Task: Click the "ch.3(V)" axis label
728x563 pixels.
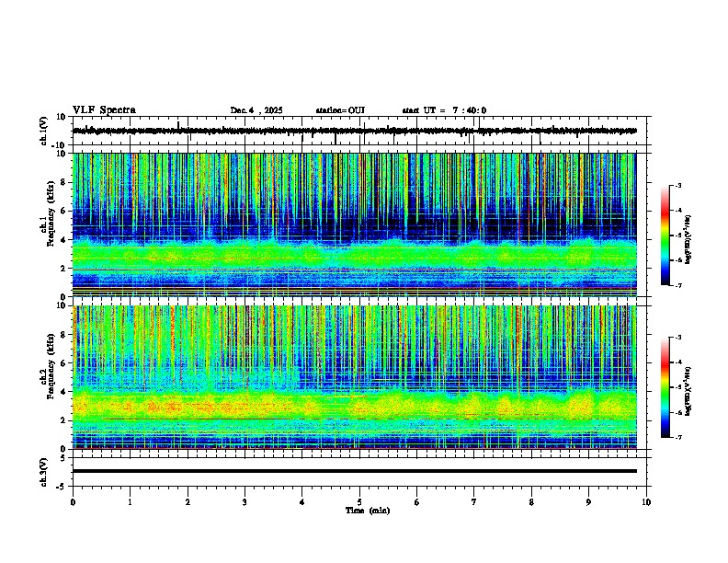Action: coord(43,472)
